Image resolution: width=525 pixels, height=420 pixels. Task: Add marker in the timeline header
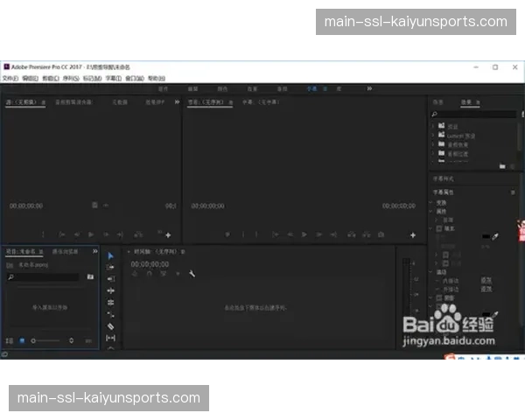coord(178,274)
